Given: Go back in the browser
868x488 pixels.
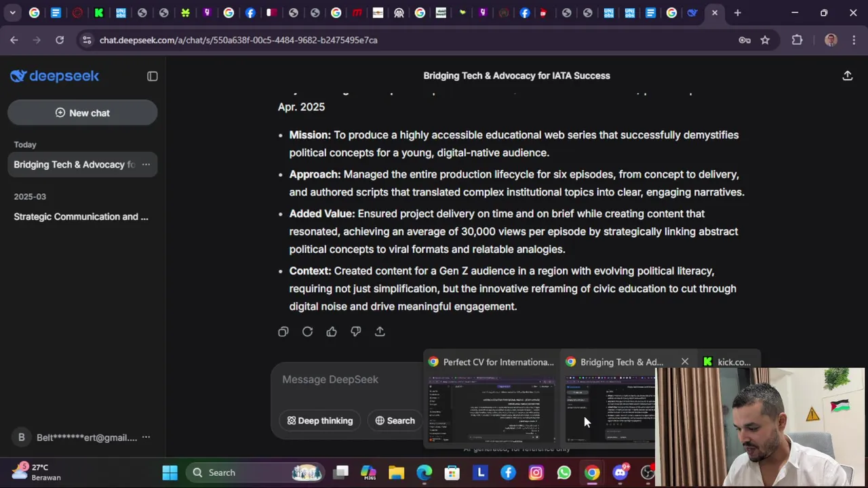Looking at the screenshot, I should (14, 40).
